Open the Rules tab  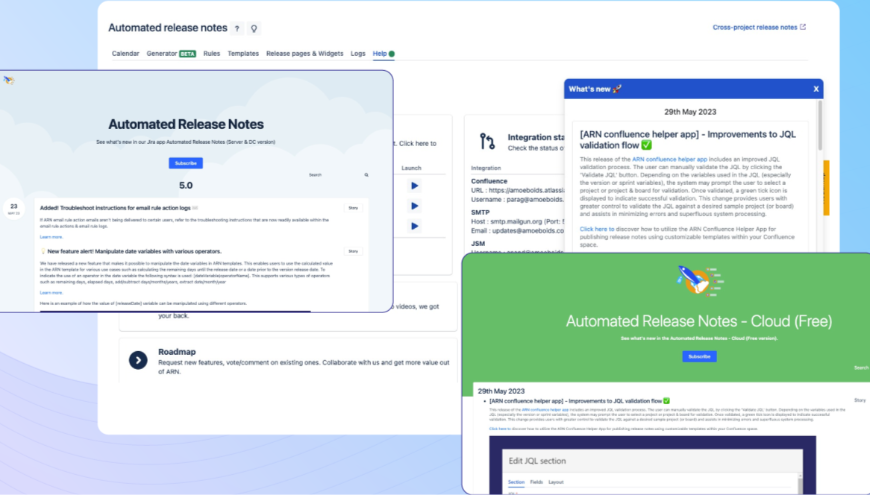click(211, 54)
